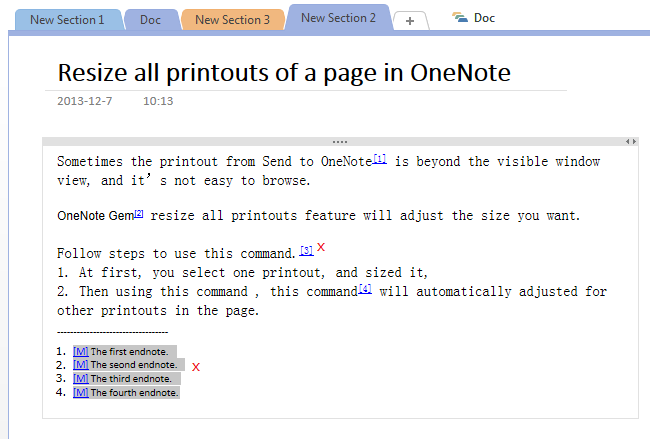Screen dimensions: 650x439
Task: Click line 'view, and it's not easy to browse.'
Action: (184, 180)
